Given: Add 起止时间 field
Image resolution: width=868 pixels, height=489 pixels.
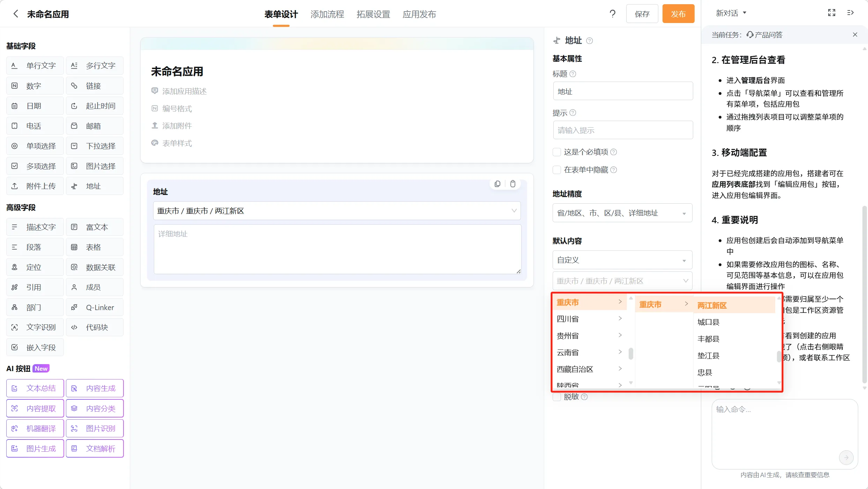Looking at the screenshot, I should (95, 106).
